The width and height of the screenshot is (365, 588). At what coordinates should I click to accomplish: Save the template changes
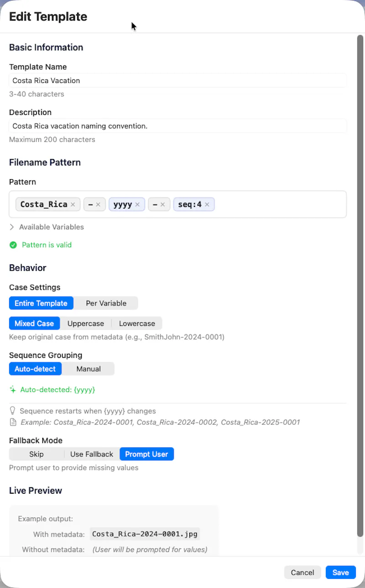pos(341,573)
